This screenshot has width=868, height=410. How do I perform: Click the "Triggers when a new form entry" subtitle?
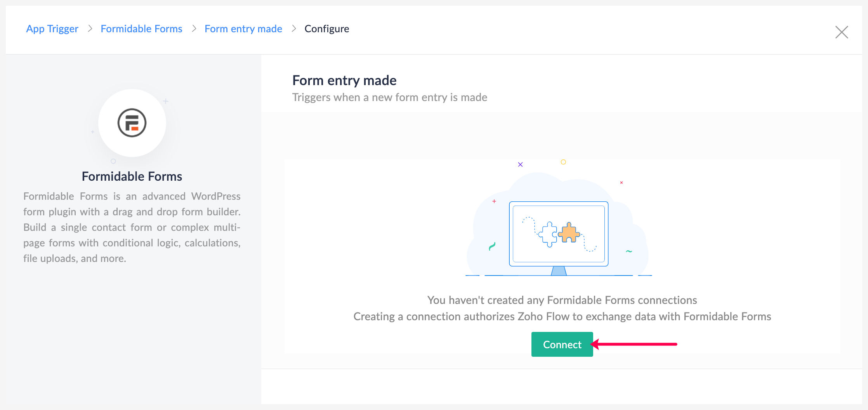389,97
